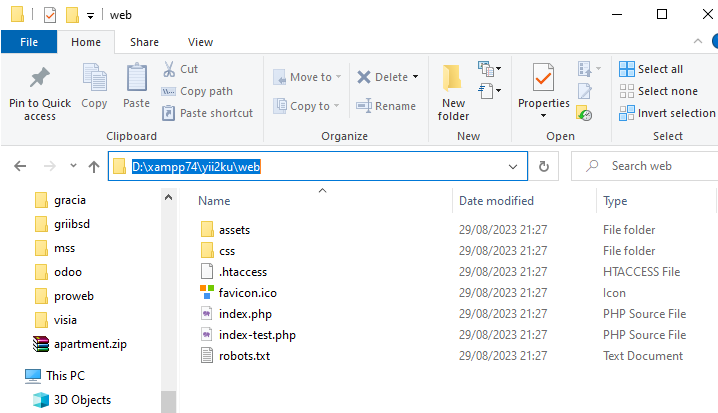This screenshot has width=718, height=413.
Task: Click the Paste clipboard icon
Action: 136,77
